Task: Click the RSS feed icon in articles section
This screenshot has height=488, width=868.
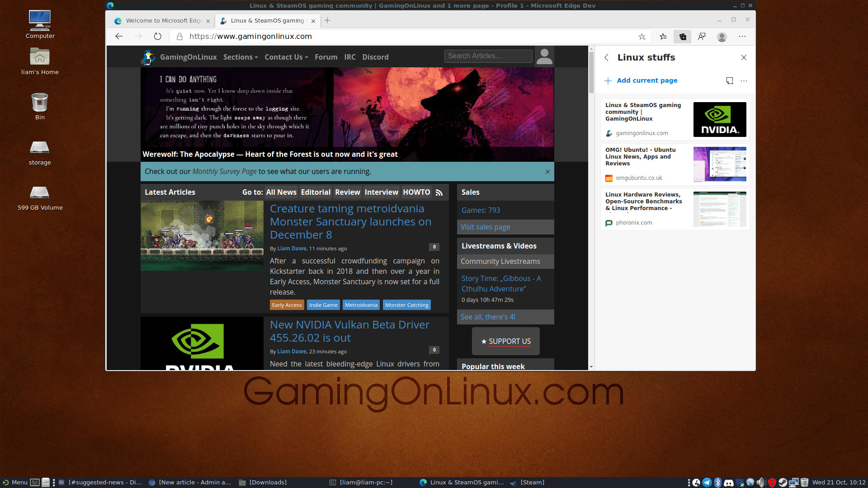Action: point(439,192)
